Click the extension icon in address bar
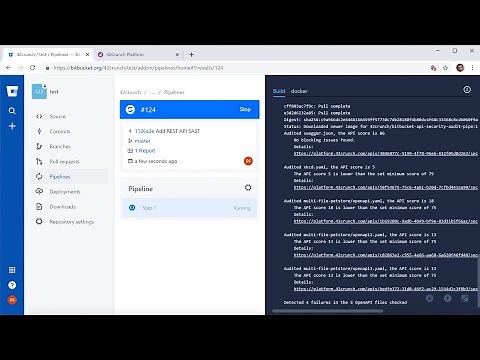This screenshot has width=480, height=360. [433, 68]
